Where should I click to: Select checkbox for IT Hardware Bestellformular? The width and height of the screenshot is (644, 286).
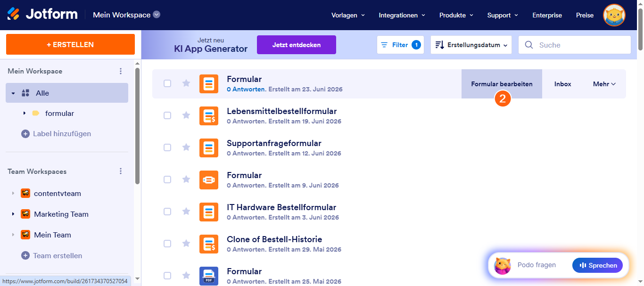[x=167, y=212]
